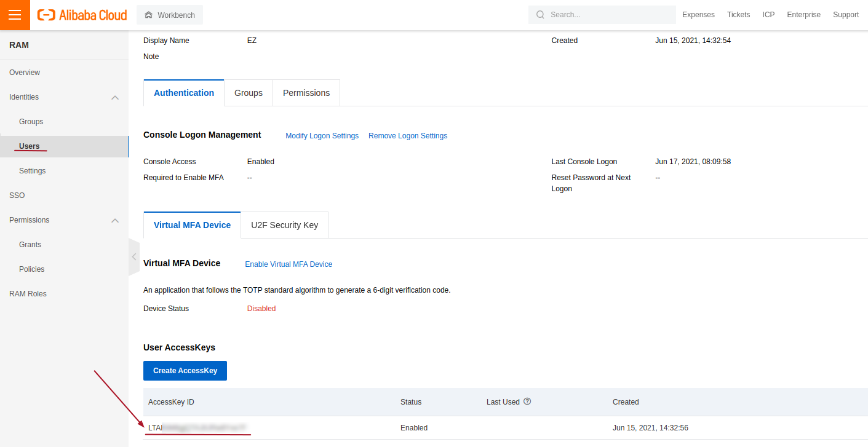Click the Create AccessKey button
The image size is (868, 447).
(185, 371)
